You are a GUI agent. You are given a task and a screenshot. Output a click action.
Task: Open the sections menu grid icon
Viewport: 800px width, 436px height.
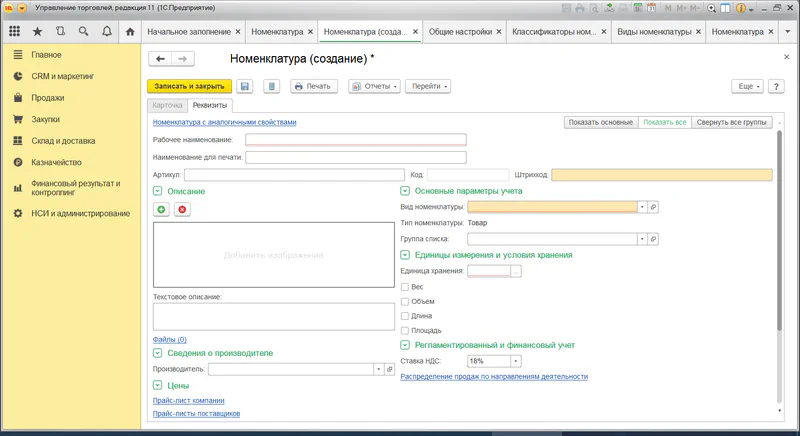[15, 31]
